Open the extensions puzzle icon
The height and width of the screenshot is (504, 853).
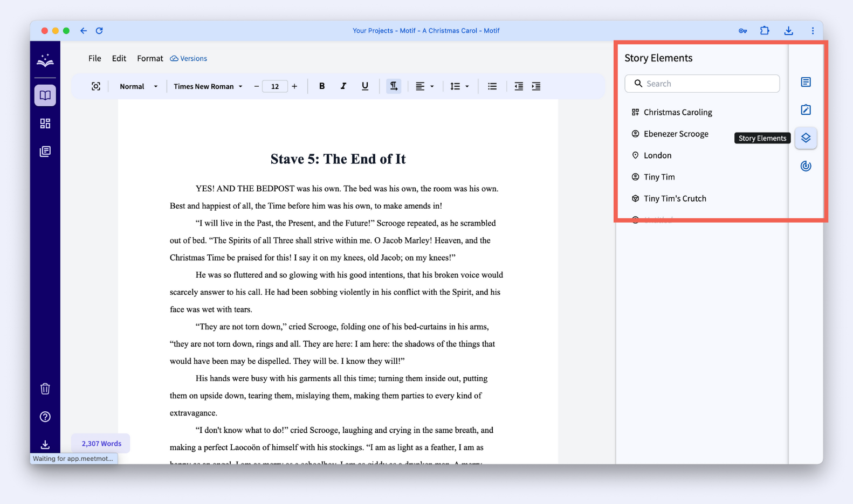pyautogui.click(x=765, y=31)
